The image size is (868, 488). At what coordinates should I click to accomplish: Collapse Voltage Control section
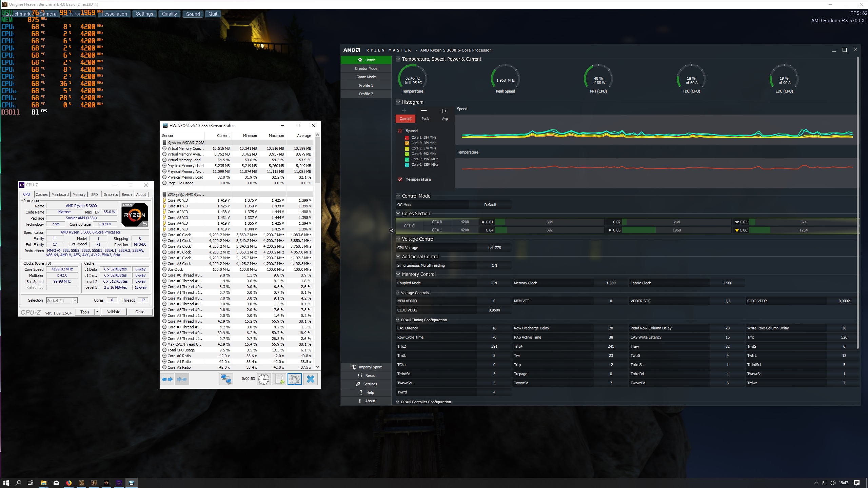click(398, 239)
